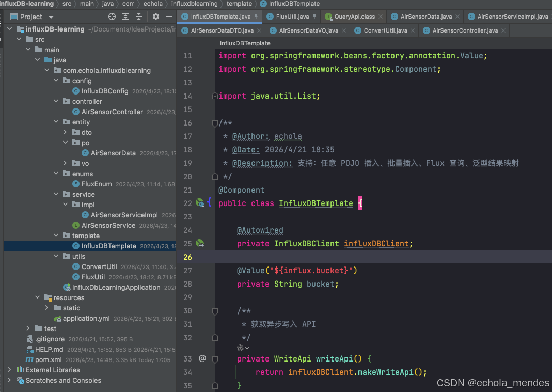Fold the writeApi method at line 33
552x392 pixels.
215,359
